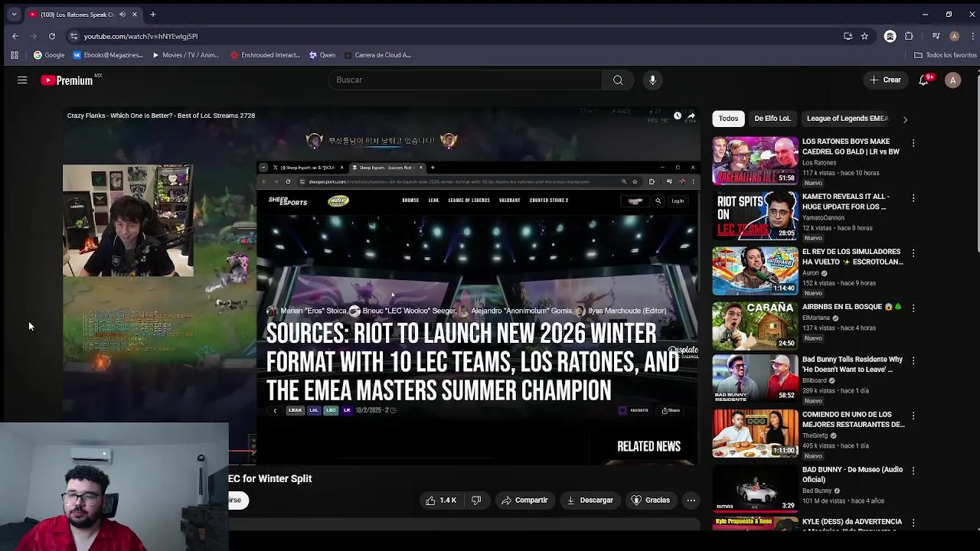This screenshot has width=980, height=551.
Task: Open Bad Bunny Residente thumbnail
Action: 755,379
